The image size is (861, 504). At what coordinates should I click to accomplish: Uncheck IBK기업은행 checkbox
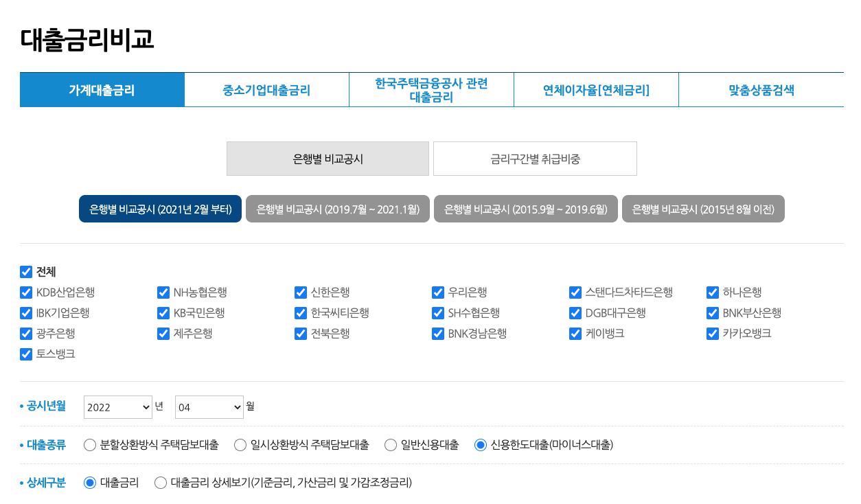pos(26,313)
